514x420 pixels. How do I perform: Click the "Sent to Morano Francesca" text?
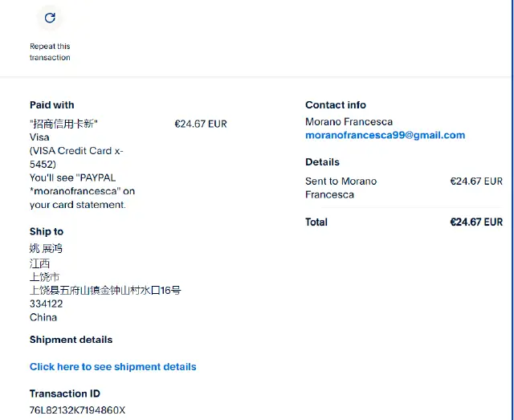[341, 188]
